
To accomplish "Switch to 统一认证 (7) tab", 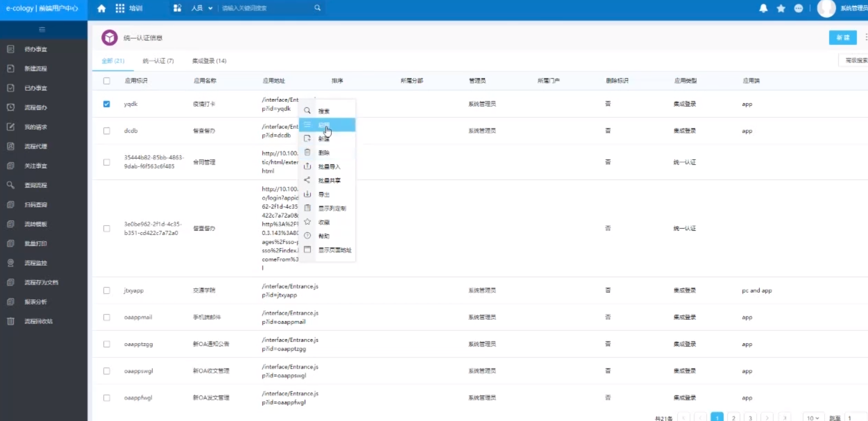I will [158, 61].
